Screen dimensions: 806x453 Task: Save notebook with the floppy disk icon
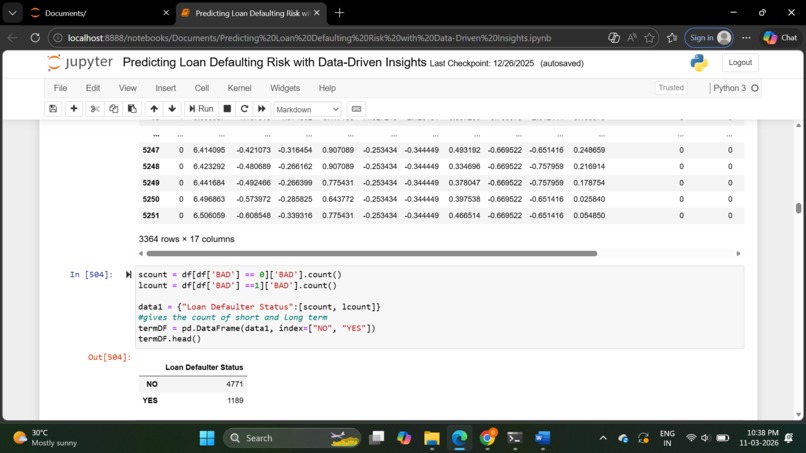click(53, 109)
